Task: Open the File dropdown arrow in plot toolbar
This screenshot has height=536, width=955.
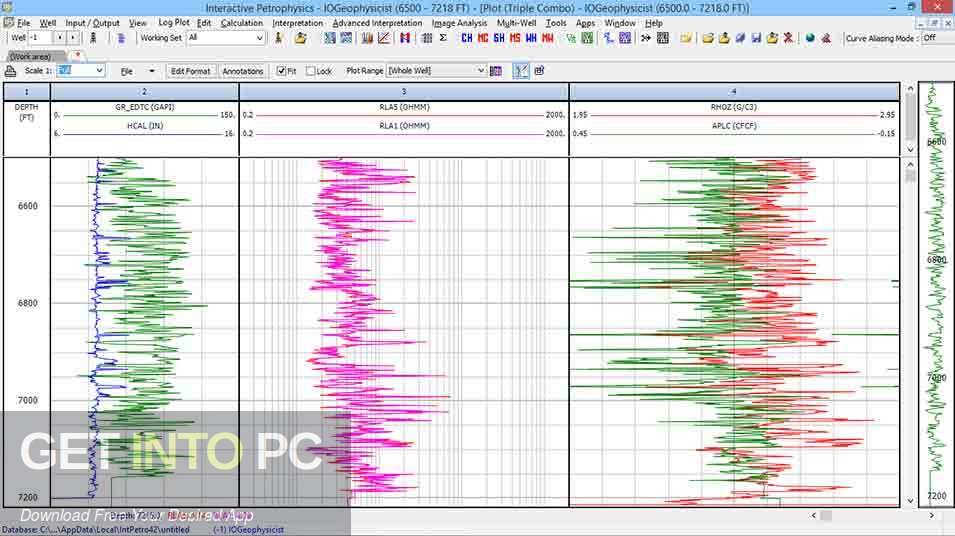Action: (152, 71)
